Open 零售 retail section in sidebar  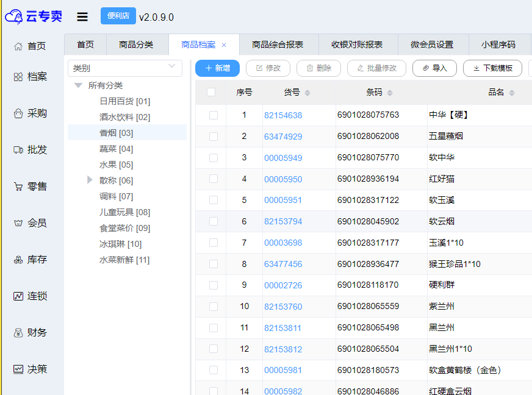point(31,187)
